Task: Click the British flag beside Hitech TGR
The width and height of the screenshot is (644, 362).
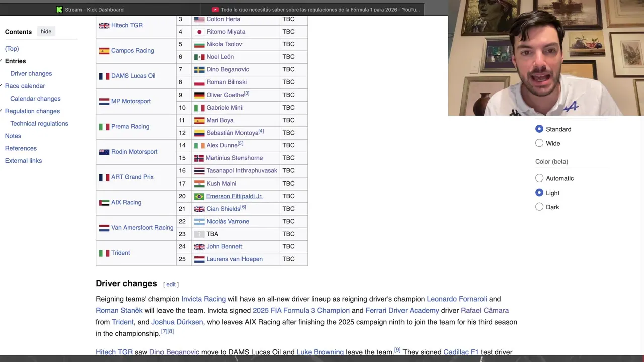Action: pos(104,26)
